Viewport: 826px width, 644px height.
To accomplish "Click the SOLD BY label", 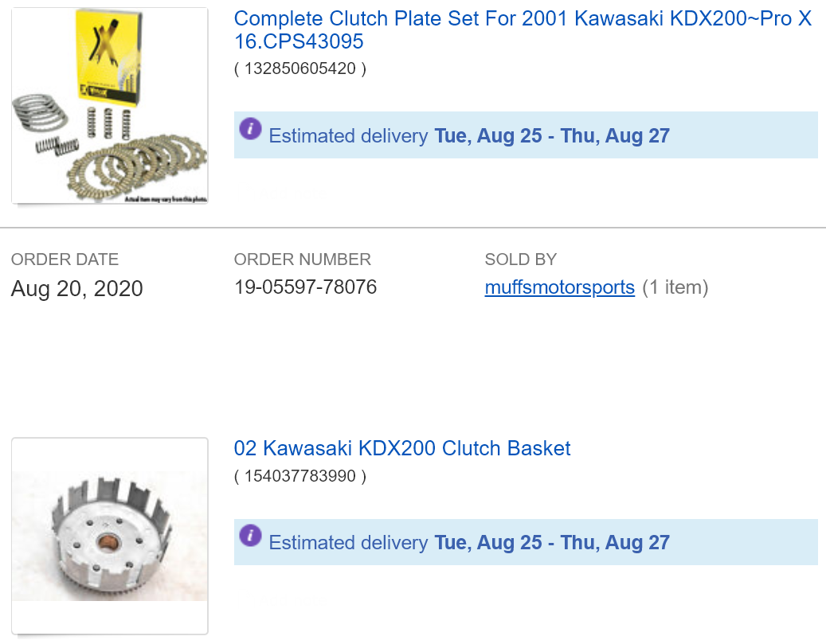I will (521, 260).
